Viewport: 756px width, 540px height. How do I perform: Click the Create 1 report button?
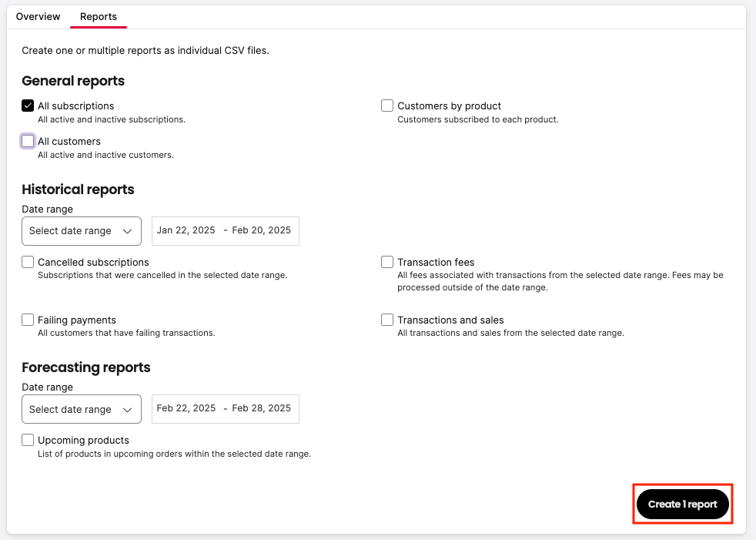(682, 505)
